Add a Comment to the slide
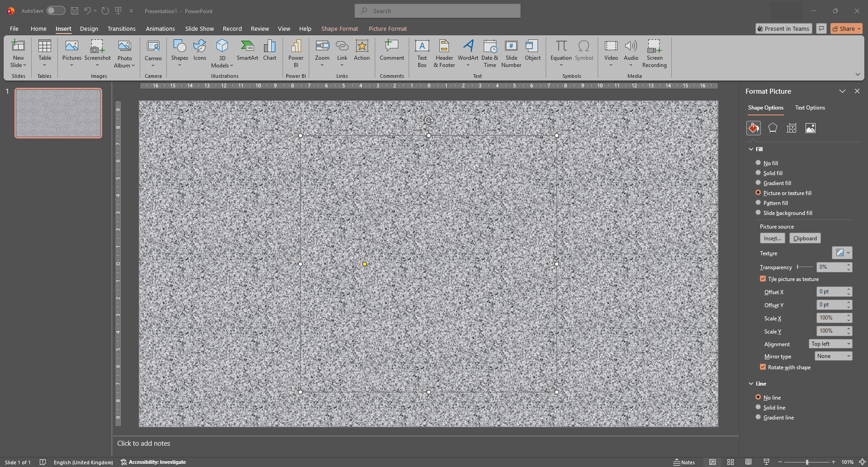Image resolution: width=868 pixels, height=467 pixels. coord(392,50)
